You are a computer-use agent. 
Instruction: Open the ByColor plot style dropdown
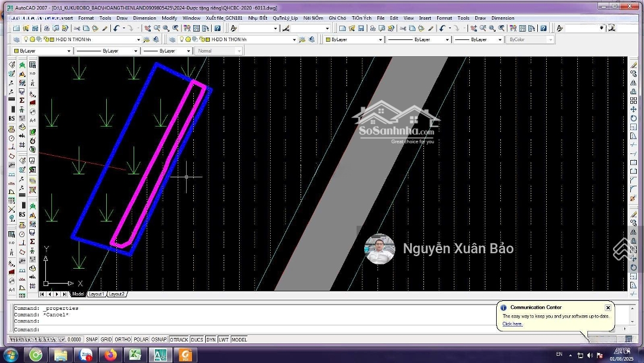click(x=550, y=39)
